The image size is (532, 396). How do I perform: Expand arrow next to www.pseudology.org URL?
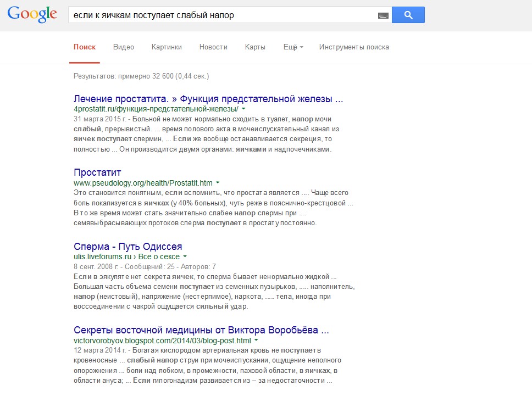(218, 183)
